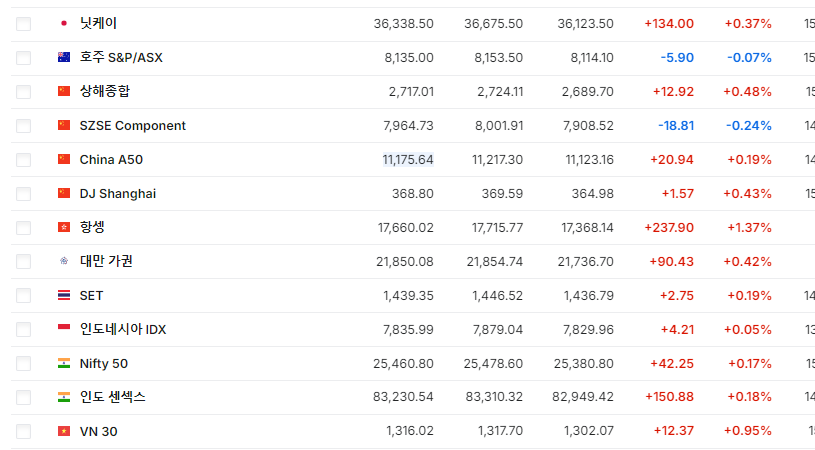Tick the checkbox for 인도 센섹스 row
Viewport: 815px width, 450px height.
click(x=23, y=398)
